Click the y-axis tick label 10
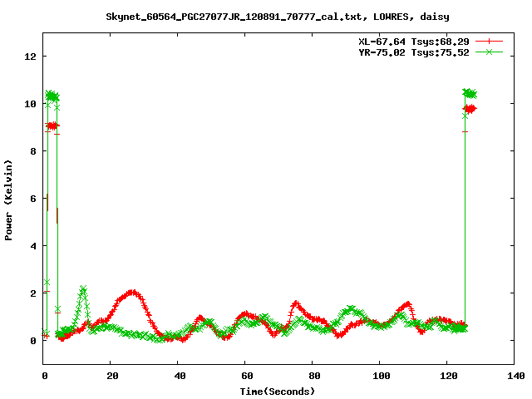Image resolution: width=532 pixels, height=399 pixels. (x=31, y=104)
